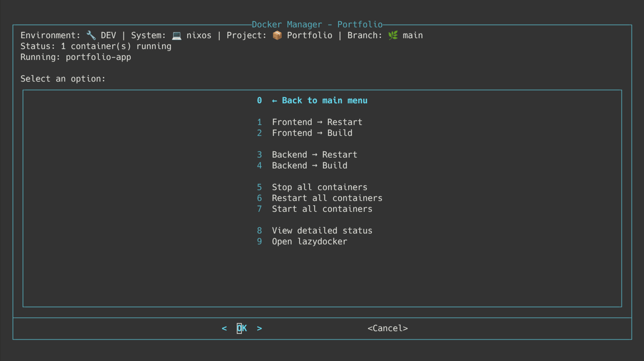The width and height of the screenshot is (644, 361).
Task: Click the wrench icon next to DEV
Action: click(91, 35)
